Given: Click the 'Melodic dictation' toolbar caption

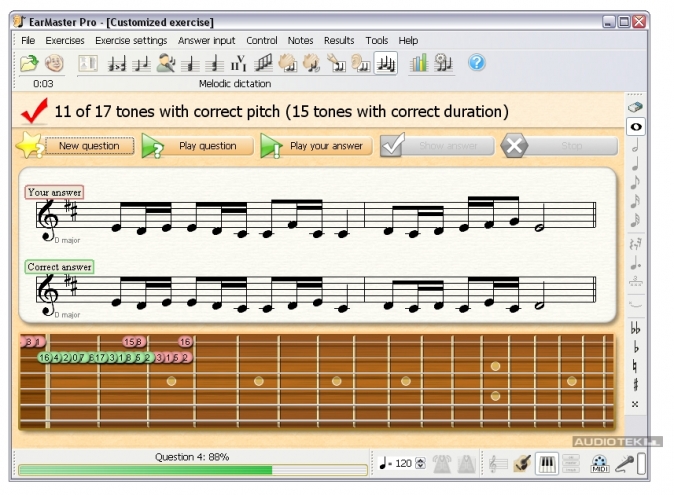Looking at the screenshot, I should coord(235,84).
